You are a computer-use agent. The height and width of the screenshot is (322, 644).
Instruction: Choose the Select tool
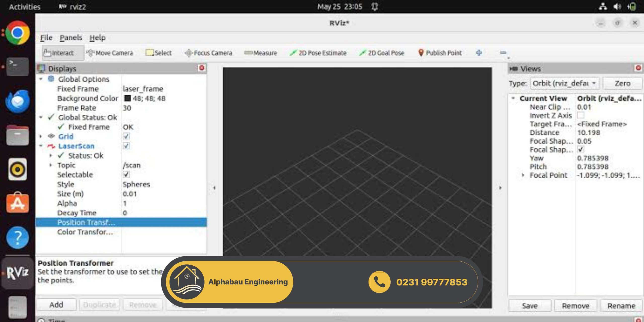159,53
